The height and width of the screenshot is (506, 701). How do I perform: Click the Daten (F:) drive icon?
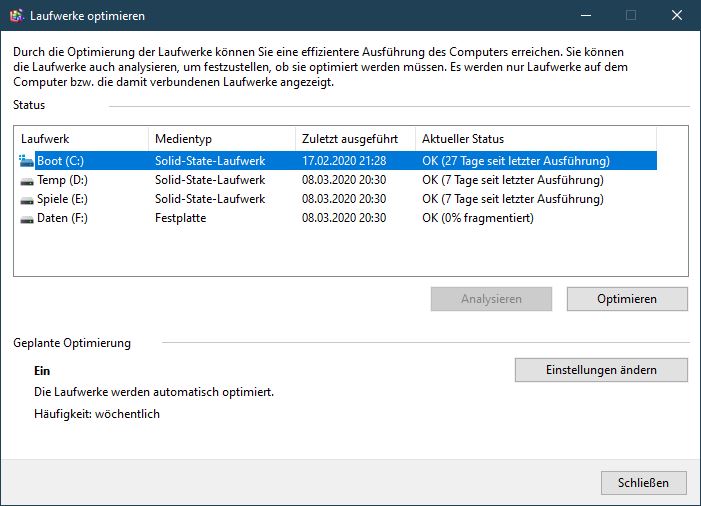[26, 218]
